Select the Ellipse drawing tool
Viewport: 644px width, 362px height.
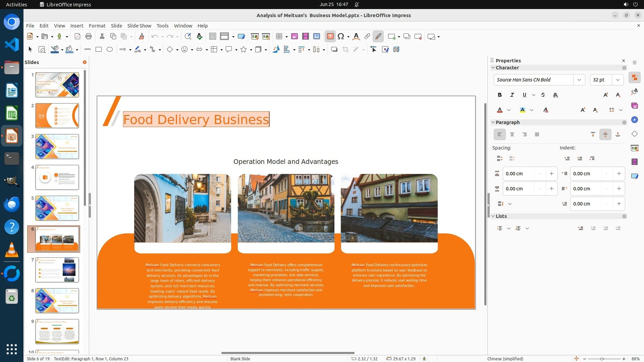[110, 50]
